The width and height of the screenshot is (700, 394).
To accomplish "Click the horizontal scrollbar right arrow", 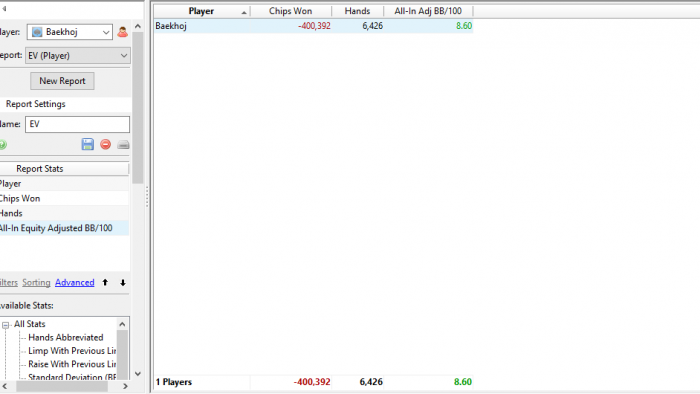I will point(125,386).
